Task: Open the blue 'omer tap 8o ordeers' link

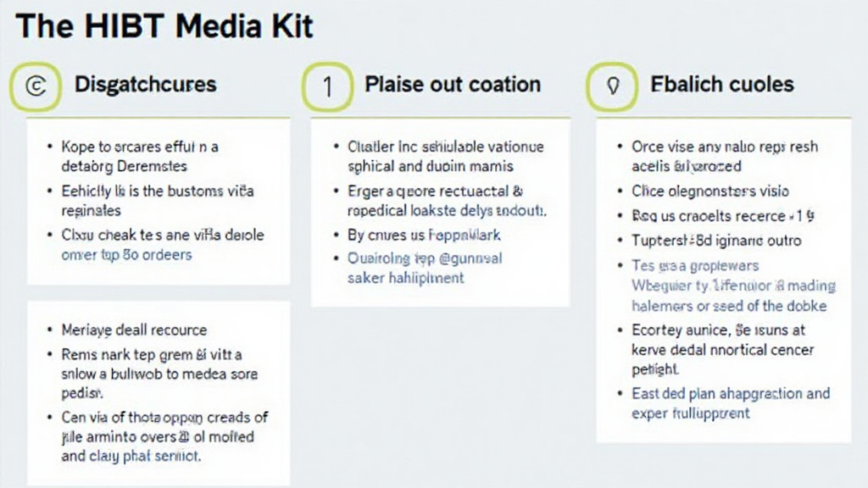Action: [x=126, y=255]
